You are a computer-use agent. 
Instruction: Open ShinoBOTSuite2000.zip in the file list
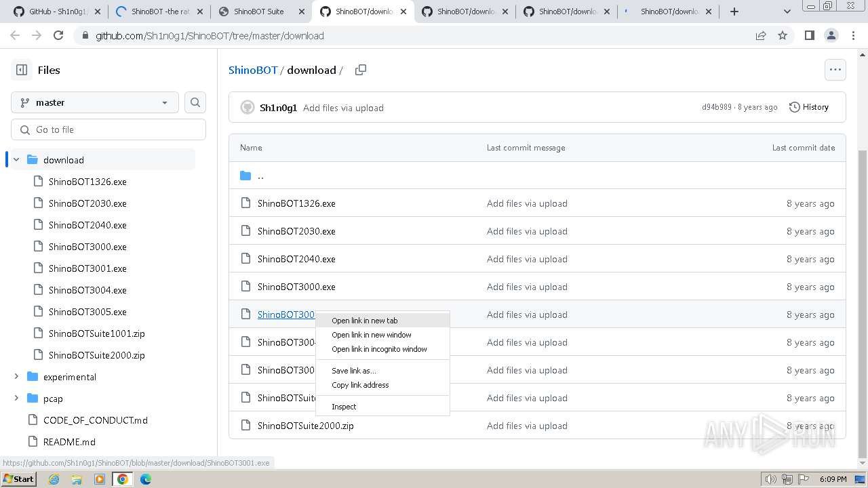(x=306, y=426)
